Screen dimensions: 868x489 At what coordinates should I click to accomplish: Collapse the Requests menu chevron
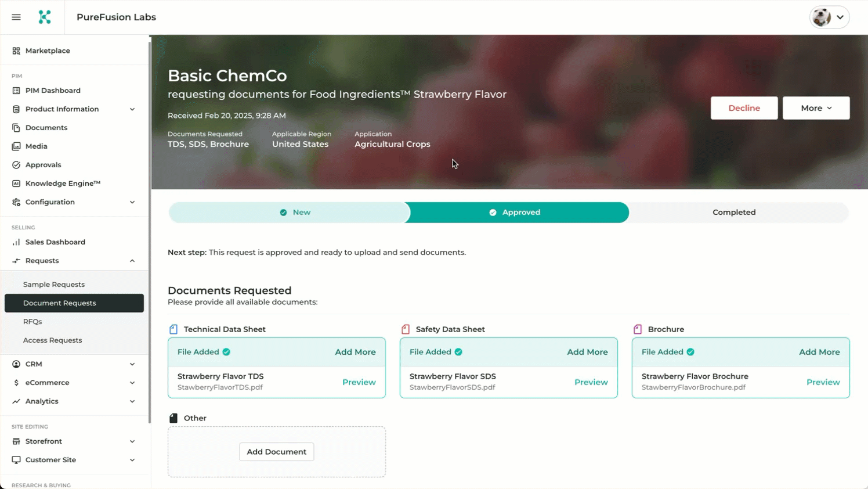pyautogui.click(x=132, y=261)
